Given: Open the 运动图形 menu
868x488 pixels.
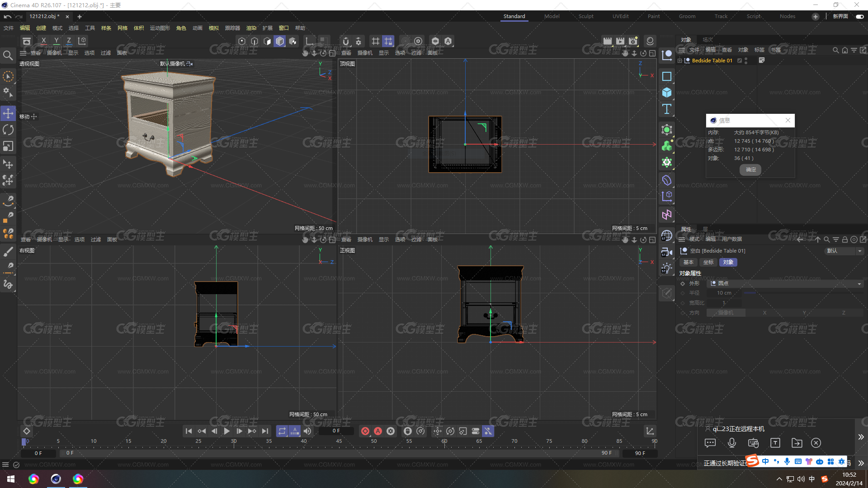Looking at the screenshot, I should click(160, 28).
